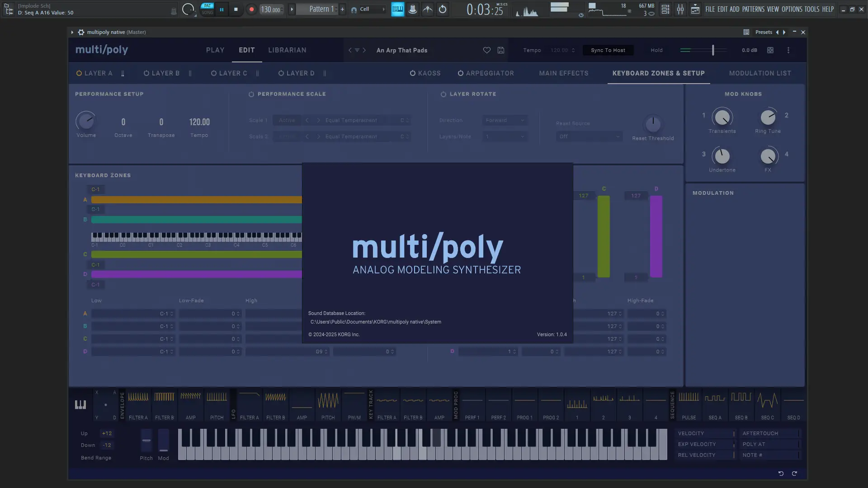Click the master volume level slider
The height and width of the screenshot is (488, 868).
pyautogui.click(x=712, y=50)
